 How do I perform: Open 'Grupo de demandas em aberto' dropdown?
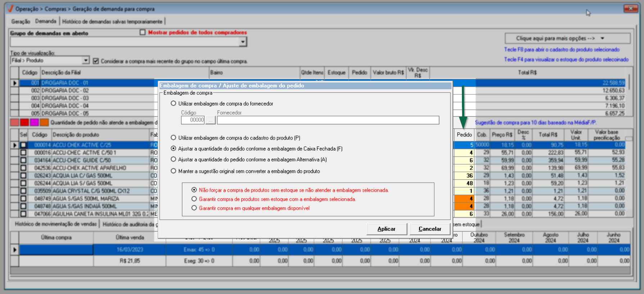pyautogui.click(x=243, y=42)
